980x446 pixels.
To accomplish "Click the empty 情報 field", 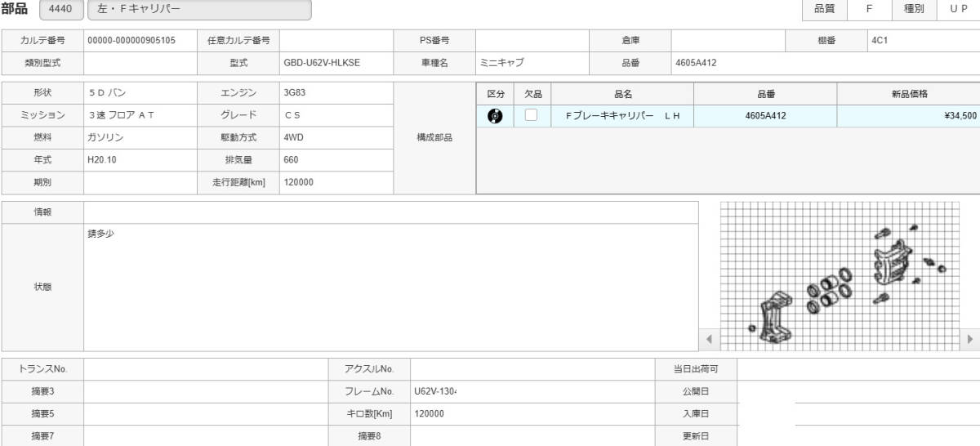I will coord(391,212).
